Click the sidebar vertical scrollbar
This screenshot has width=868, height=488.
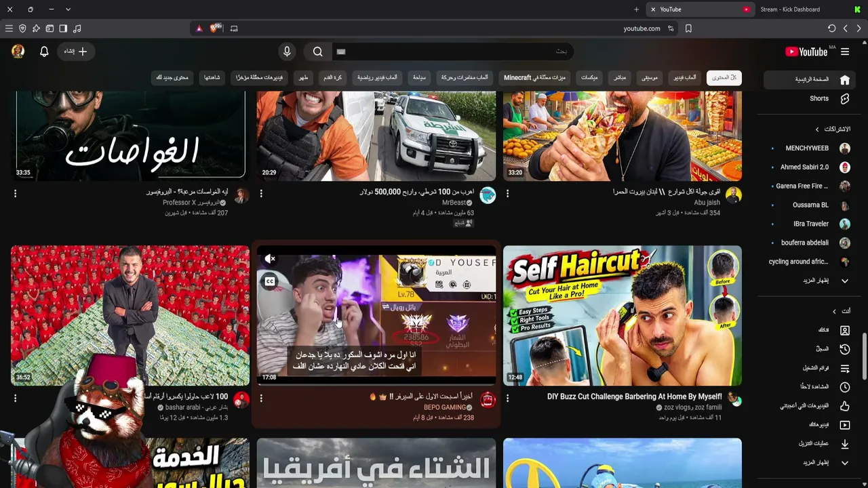coord(865,357)
